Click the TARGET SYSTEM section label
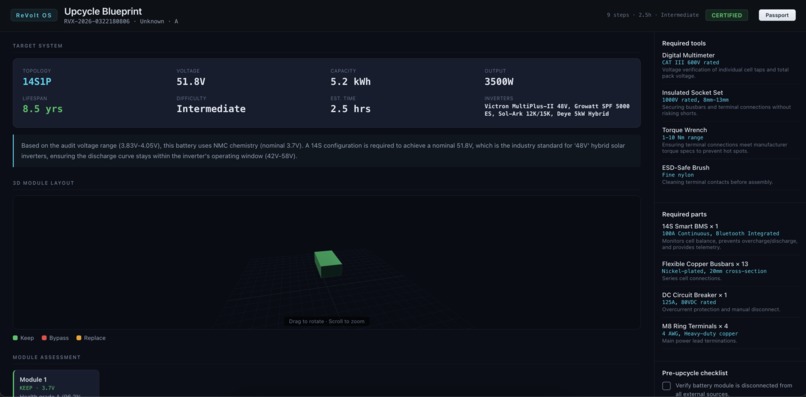Viewport: 806px width, 397px height. 38,46
